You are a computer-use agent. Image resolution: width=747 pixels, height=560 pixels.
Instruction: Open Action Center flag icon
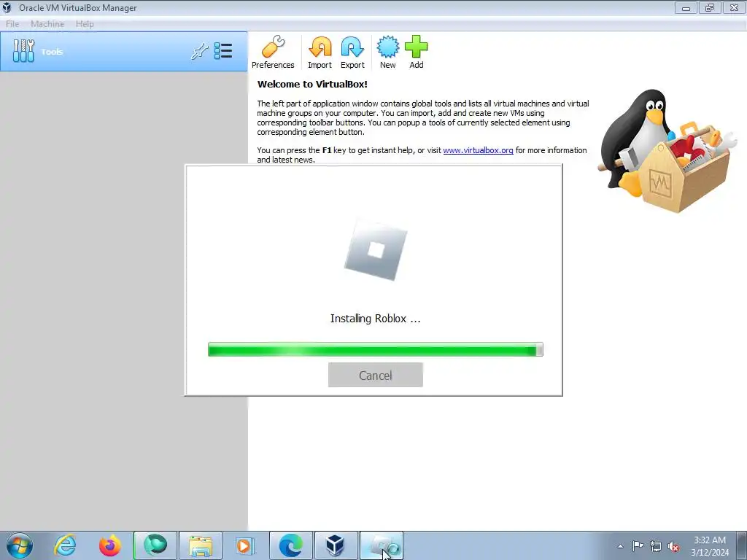(x=638, y=545)
